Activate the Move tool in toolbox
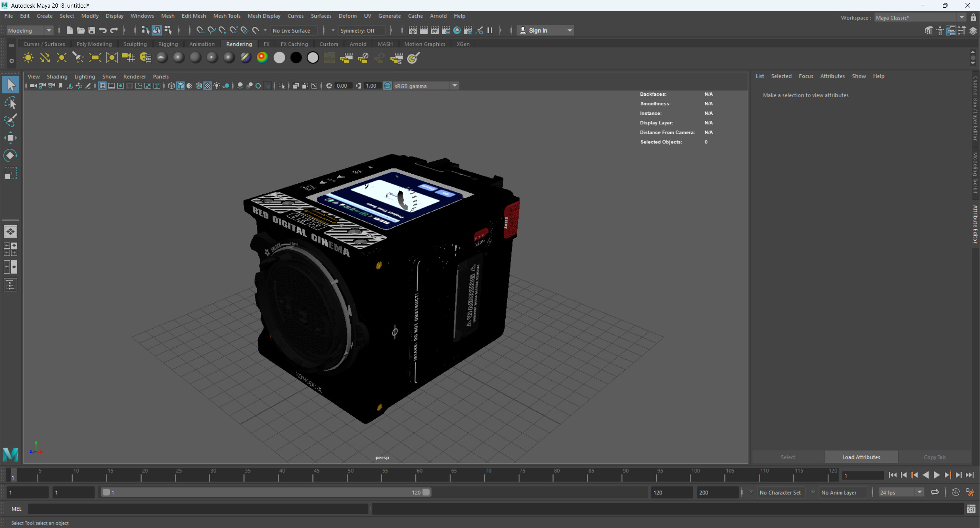Viewport: 980px width, 528px height. 10,138
